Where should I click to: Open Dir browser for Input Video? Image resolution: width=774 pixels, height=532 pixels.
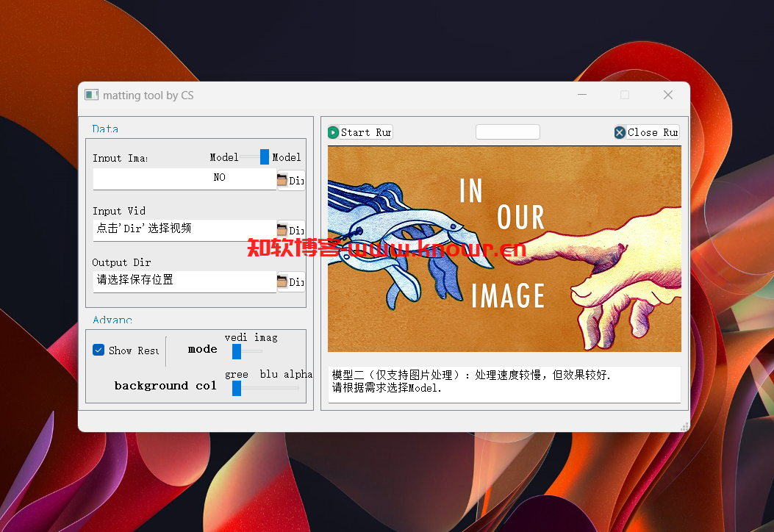pyautogui.click(x=291, y=230)
